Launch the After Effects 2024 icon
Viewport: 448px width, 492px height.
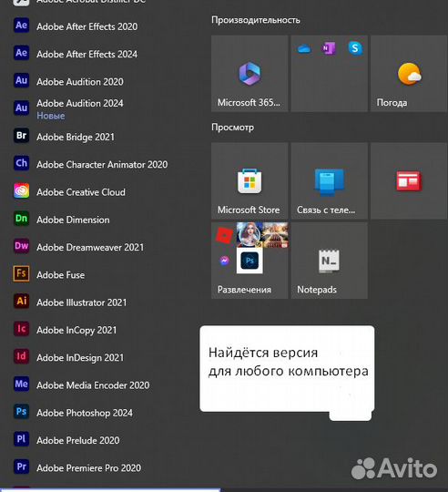[21, 53]
